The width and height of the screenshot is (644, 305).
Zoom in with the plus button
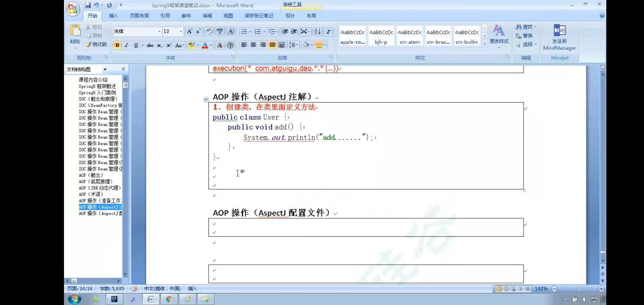pyautogui.click(x=601, y=288)
